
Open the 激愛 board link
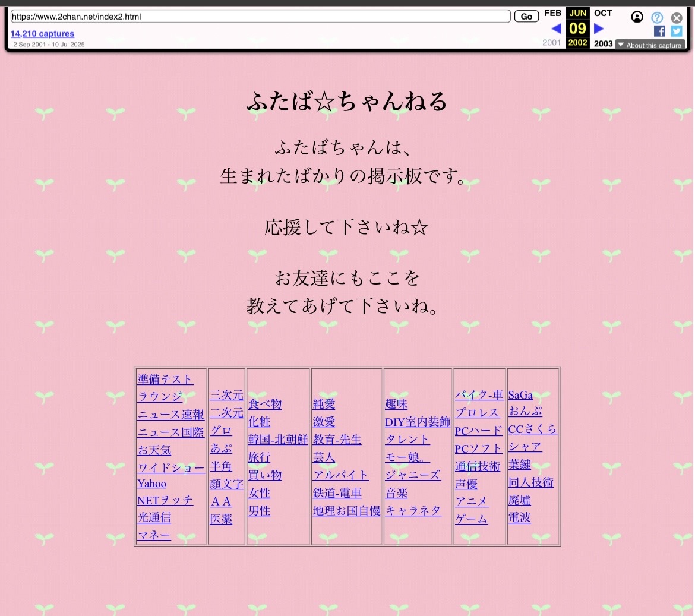click(x=324, y=421)
